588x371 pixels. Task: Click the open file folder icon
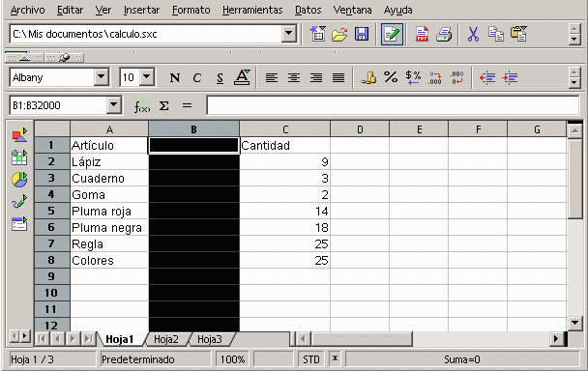[339, 35]
